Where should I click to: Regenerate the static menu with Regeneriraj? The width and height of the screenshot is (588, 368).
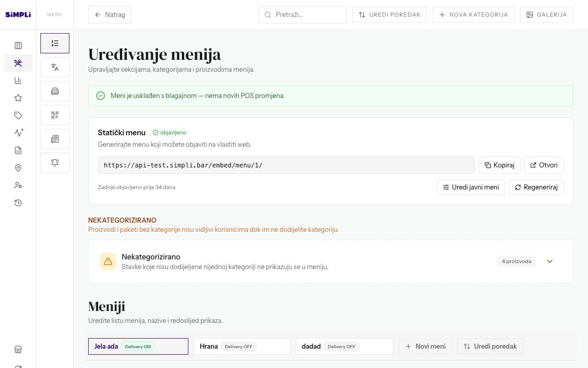pyautogui.click(x=536, y=187)
